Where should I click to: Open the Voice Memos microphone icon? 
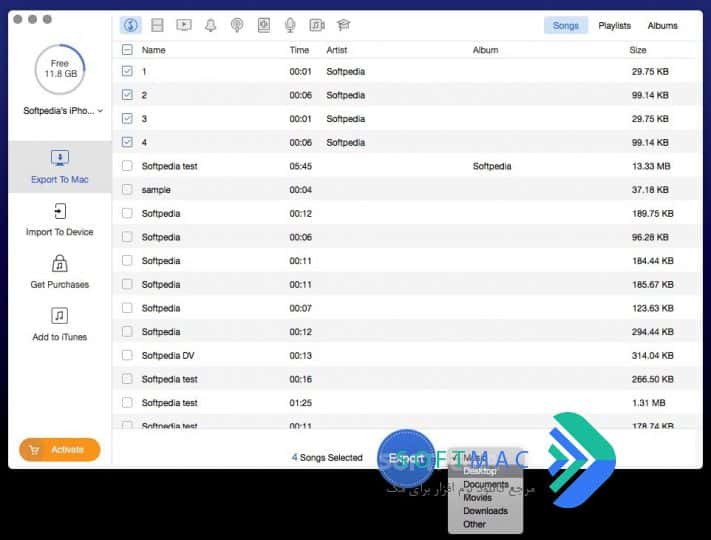pyautogui.click(x=290, y=25)
